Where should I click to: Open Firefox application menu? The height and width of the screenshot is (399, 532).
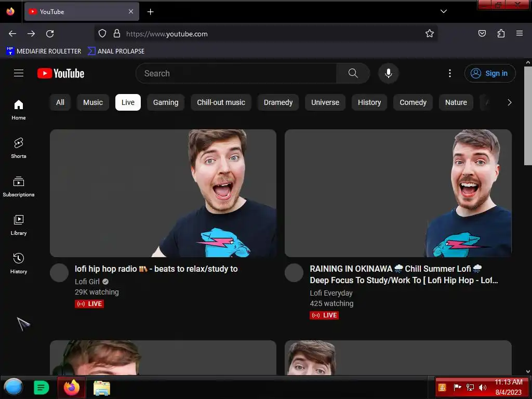point(520,34)
